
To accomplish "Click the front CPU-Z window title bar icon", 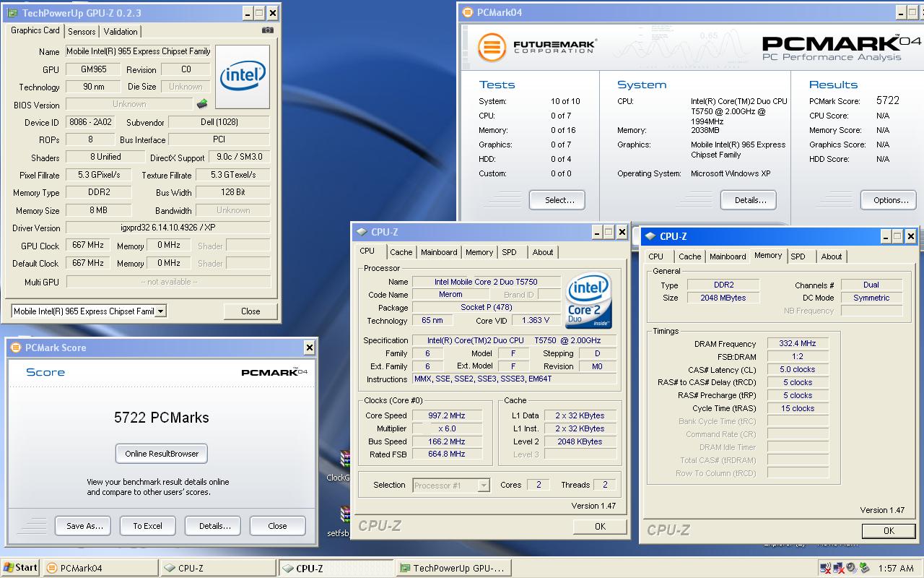I will click(362, 232).
